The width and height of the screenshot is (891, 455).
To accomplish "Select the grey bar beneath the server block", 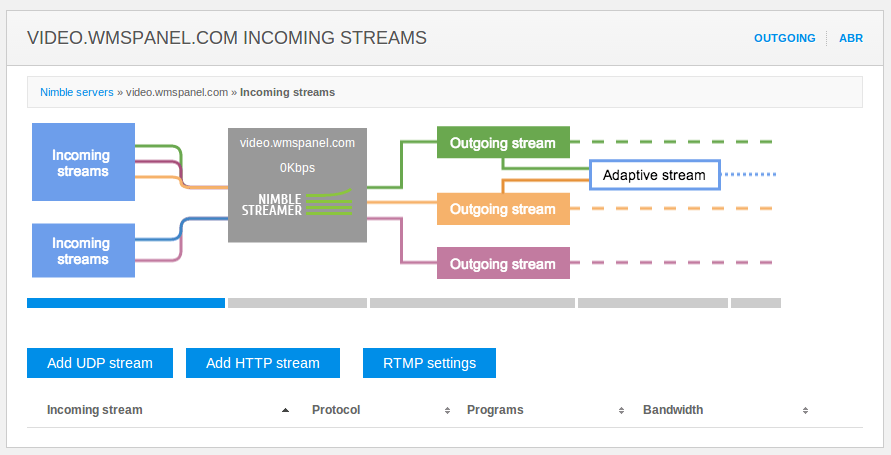I will point(297,303).
